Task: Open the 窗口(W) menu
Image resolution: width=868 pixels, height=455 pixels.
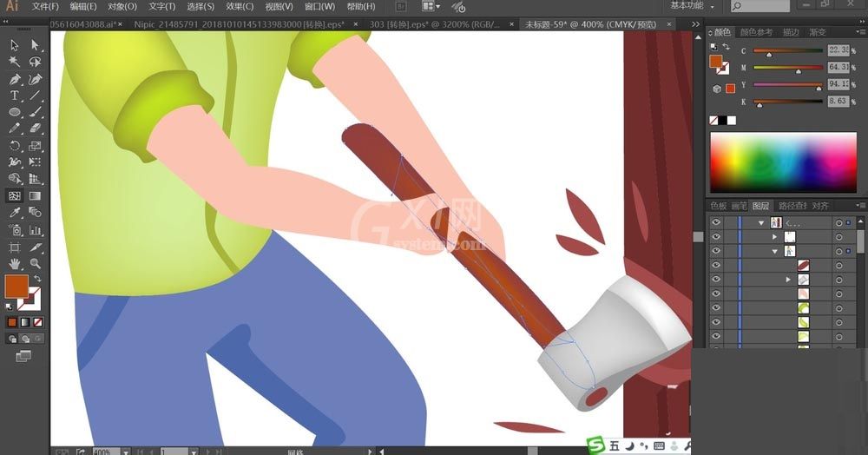Action: click(x=320, y=7)
